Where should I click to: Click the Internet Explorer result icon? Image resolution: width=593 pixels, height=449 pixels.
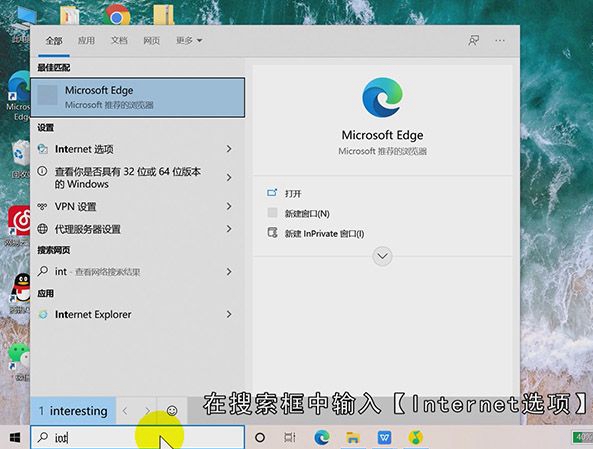tap(43, 314)
